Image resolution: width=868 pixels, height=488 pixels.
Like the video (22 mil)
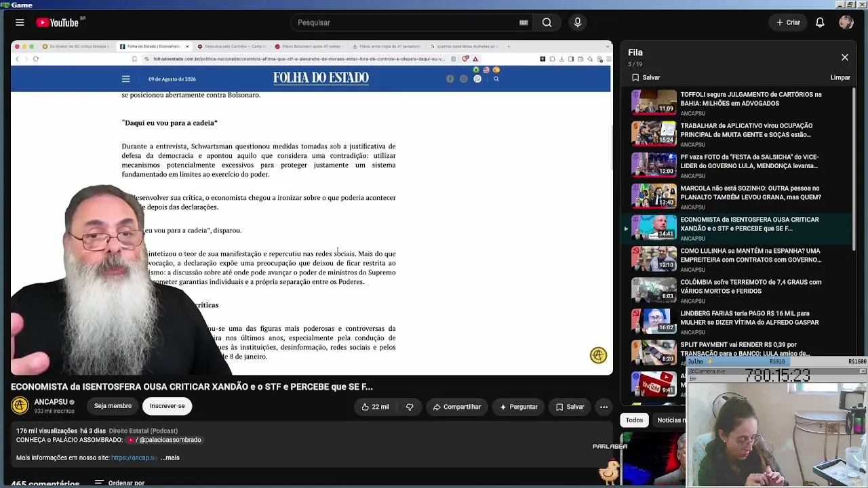pos(376,407)
